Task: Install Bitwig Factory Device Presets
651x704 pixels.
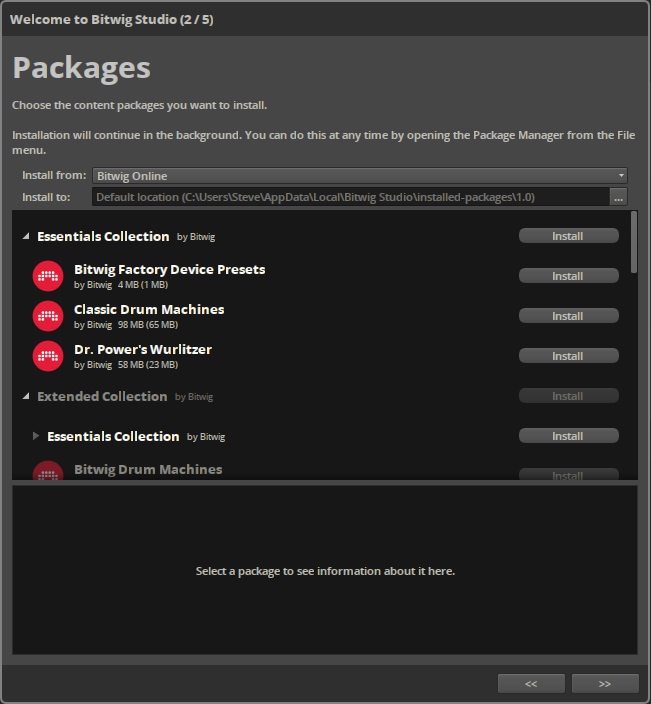Action: pos(568,276)
